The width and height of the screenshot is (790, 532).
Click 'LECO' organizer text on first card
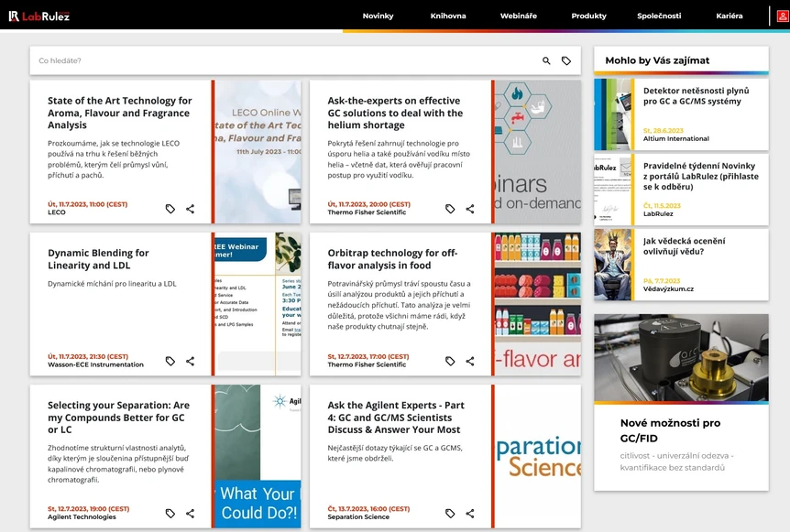click(57, 212)
